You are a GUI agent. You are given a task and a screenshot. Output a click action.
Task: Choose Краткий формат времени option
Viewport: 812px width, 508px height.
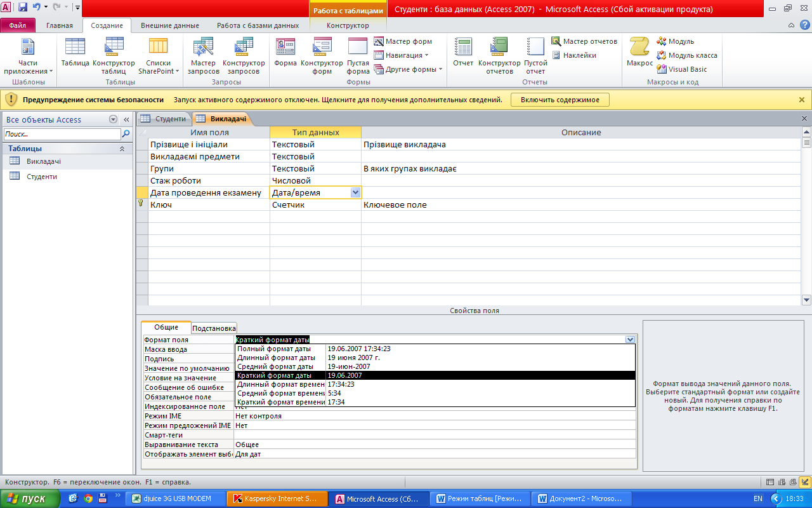435,402
